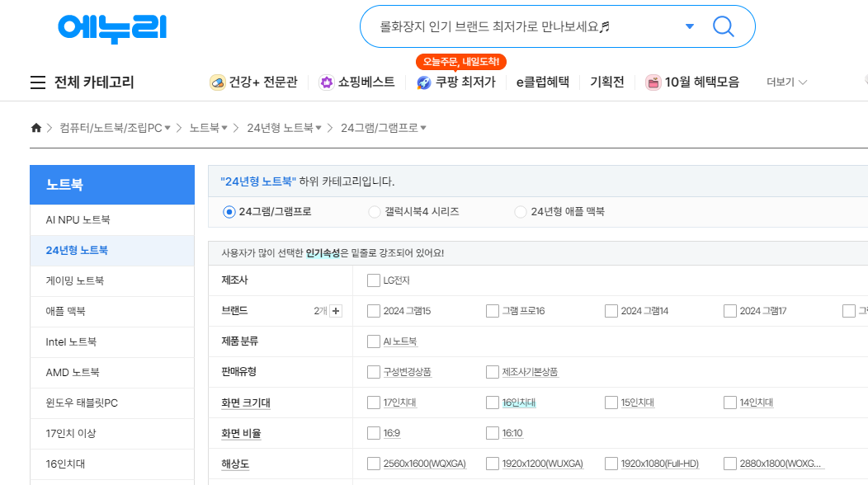Viewport: 868px width, 485px height.
Task: Click the 10월 혜택모음 calendar icon
Action: point(653,82)
